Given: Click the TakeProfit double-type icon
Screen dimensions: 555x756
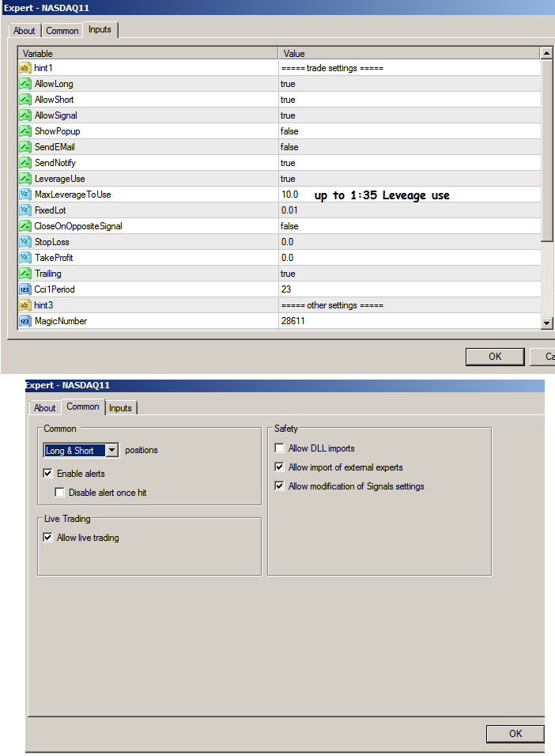Looking at the screenshot, I should pyautogui.click(x=25, y=258).
